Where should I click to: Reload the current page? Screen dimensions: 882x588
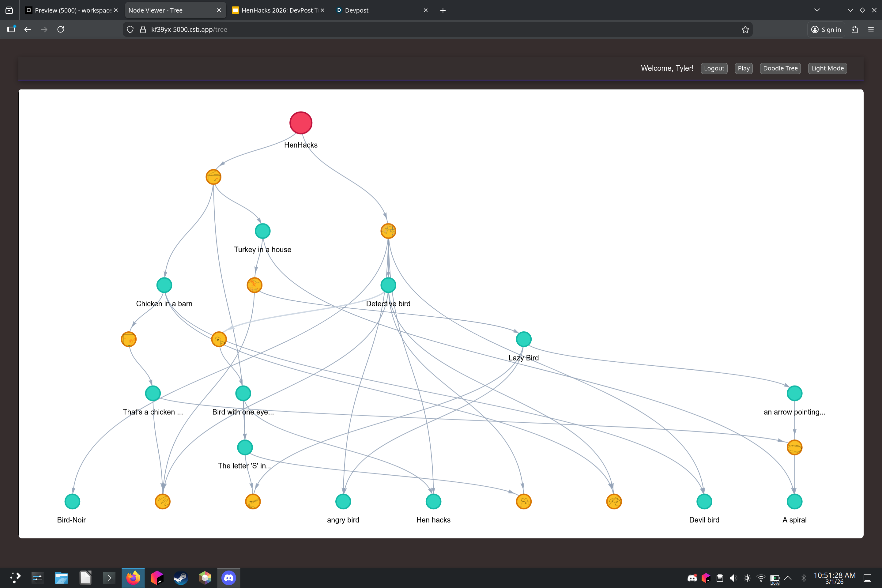click(x=61, y=30)
